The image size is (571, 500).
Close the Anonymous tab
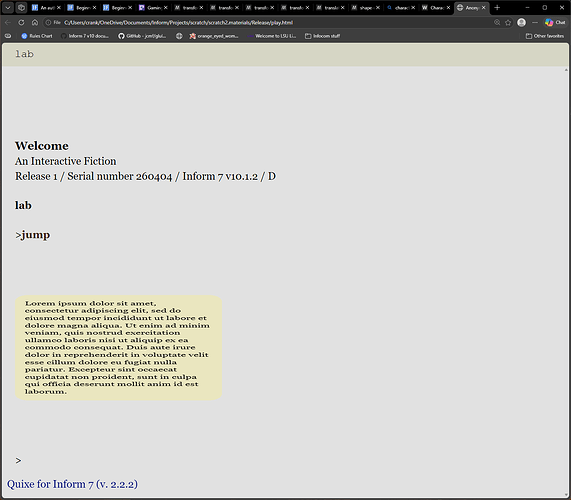[x=484, y=8]
